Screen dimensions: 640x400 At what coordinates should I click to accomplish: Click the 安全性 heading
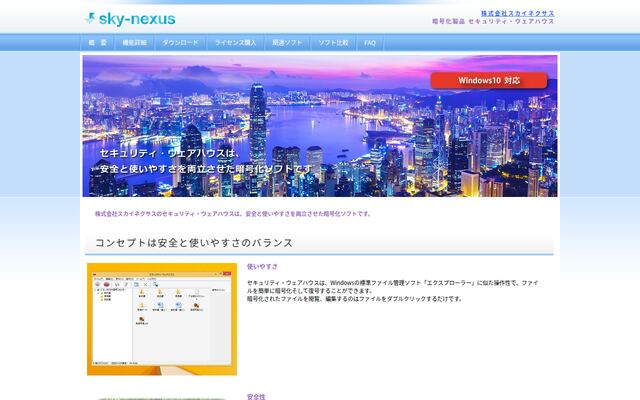(x=256, y=397)
